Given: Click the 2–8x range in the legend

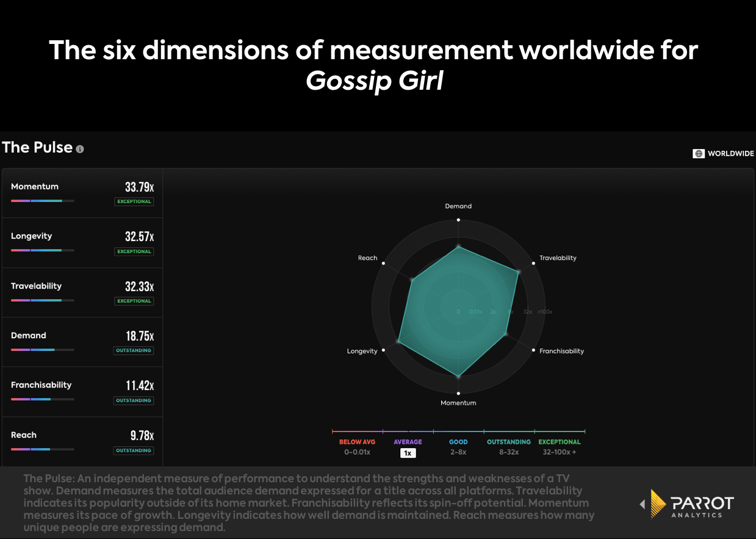Looking at the screenshot, I should (458, 452).
